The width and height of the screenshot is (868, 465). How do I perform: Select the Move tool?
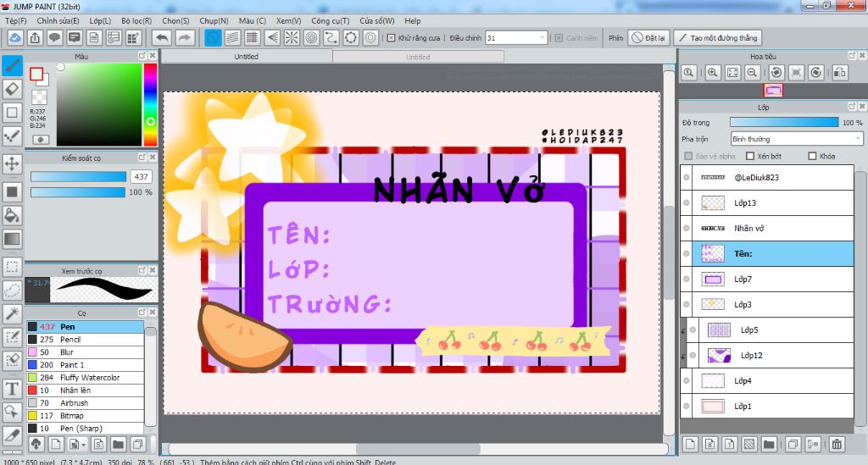pyautogui.click(x=12, y=163)
